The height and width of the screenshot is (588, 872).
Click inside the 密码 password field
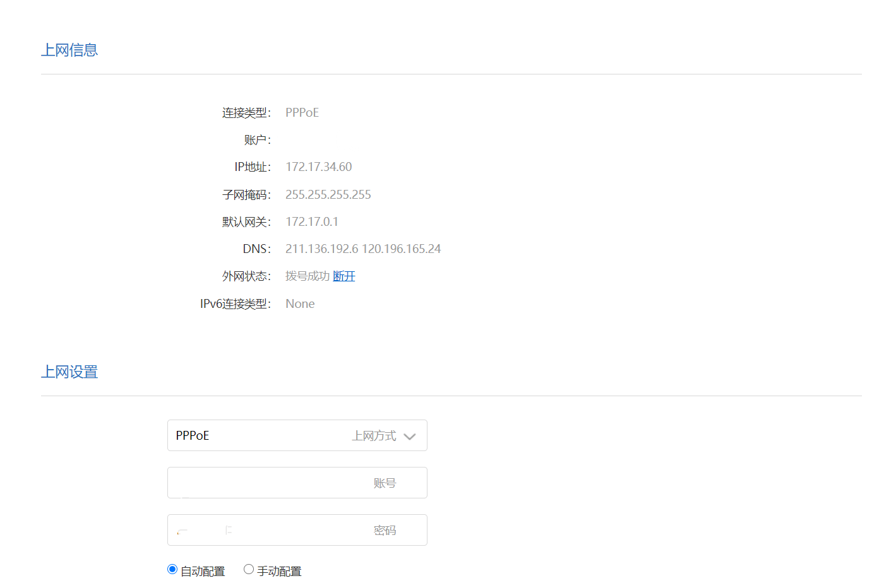point(297,530)
